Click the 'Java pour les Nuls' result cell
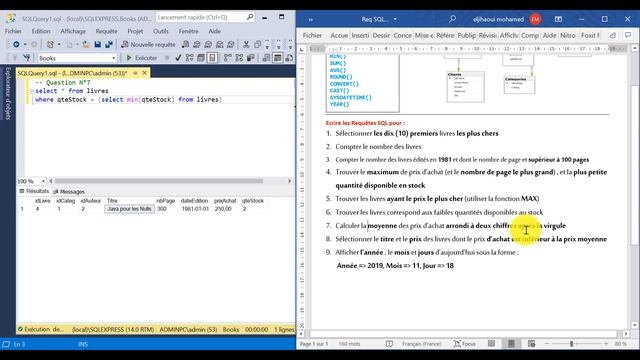 [129, 209]
